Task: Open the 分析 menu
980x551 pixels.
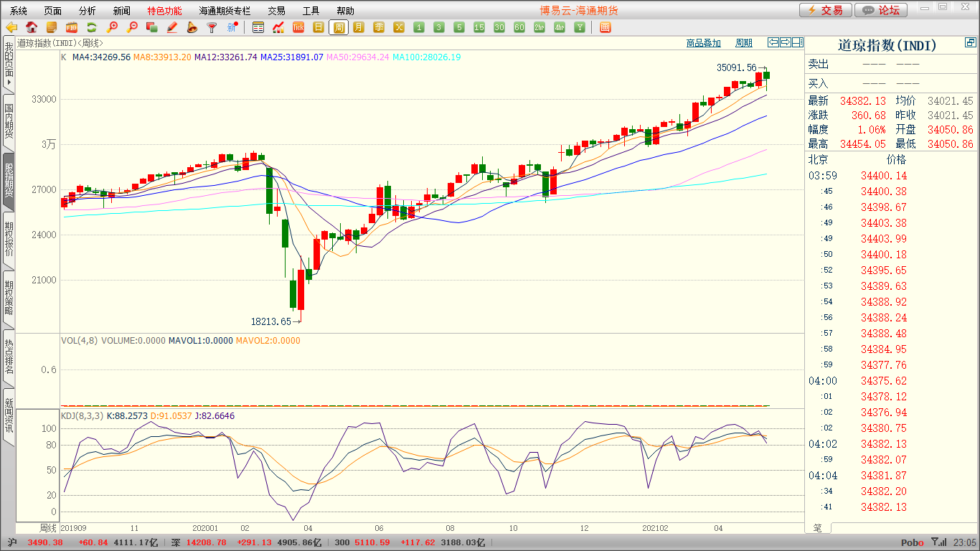Action: click(x=88, y=11)
